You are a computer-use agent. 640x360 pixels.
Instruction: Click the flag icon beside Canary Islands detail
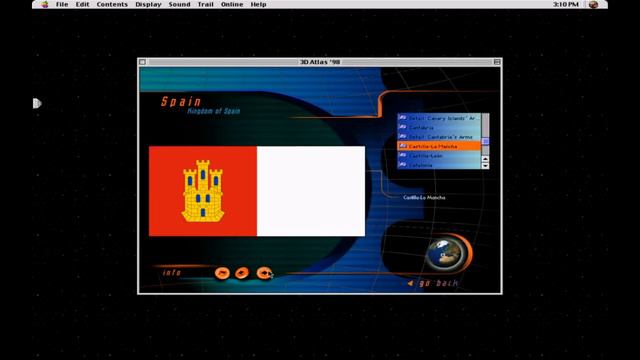(402, 118)
